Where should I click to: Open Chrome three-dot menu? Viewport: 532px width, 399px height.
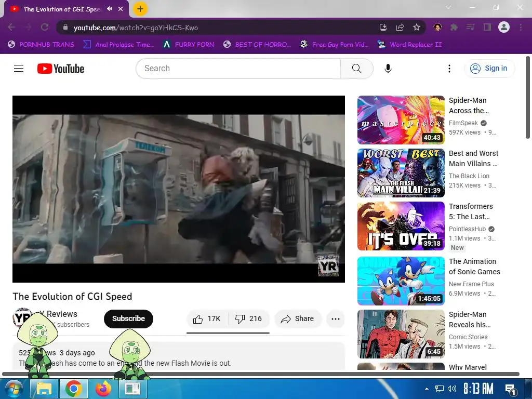(x=521, y=27)
